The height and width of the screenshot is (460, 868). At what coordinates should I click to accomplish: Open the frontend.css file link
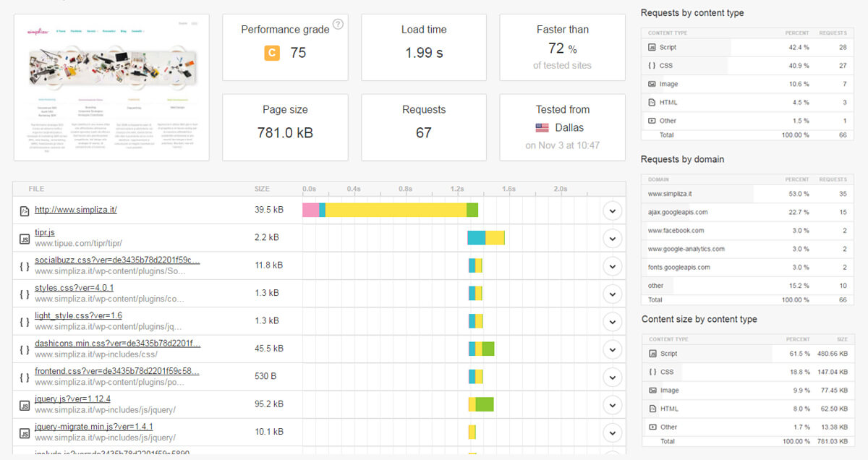(117, 370)
